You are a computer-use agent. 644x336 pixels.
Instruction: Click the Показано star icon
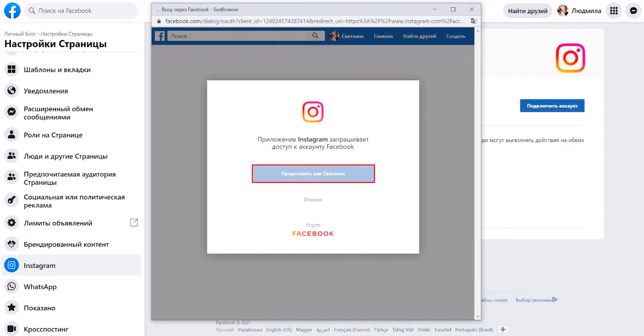(x=12, y=308)
